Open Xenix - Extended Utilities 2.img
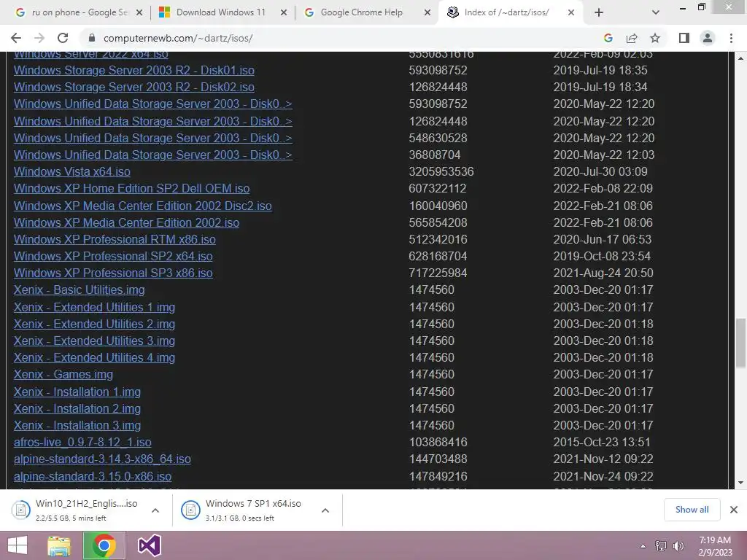 [x=94, y=324]
